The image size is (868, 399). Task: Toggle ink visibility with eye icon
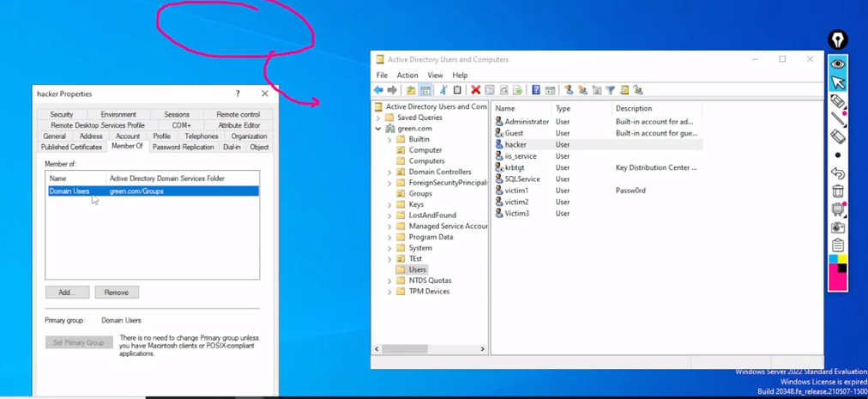[x=838, y=63]
